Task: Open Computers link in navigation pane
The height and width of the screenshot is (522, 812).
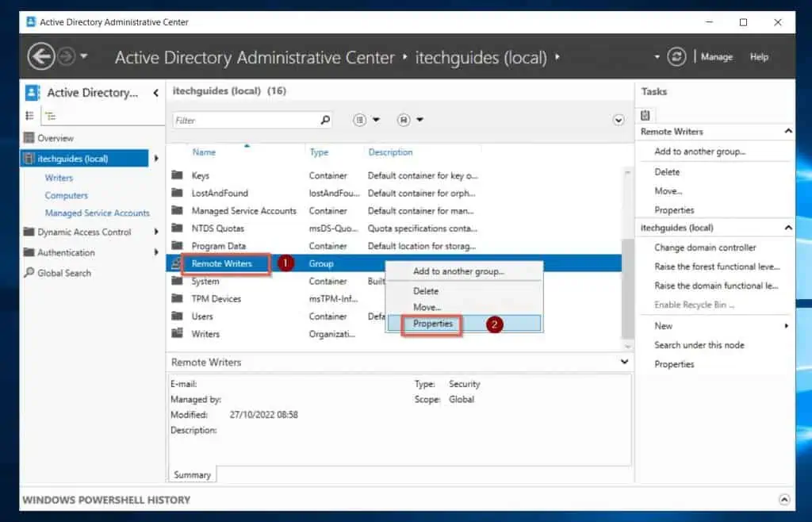Action: pyautogui.click(x=67, y=195)
